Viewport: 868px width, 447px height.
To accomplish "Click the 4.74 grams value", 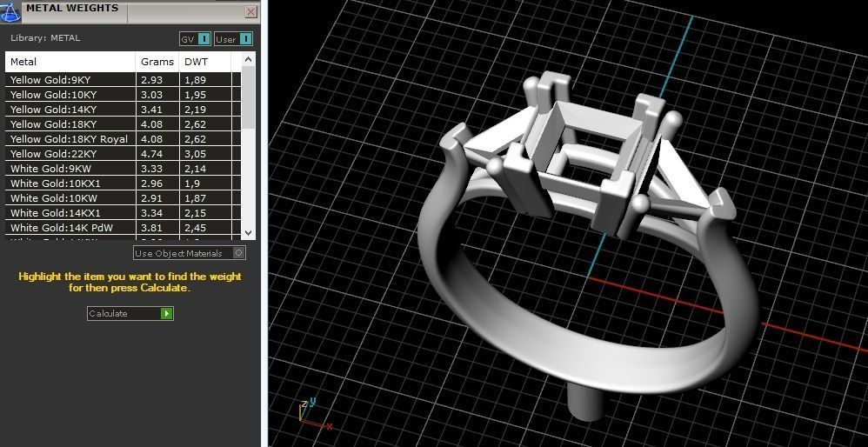I will (x=151, y=154).
